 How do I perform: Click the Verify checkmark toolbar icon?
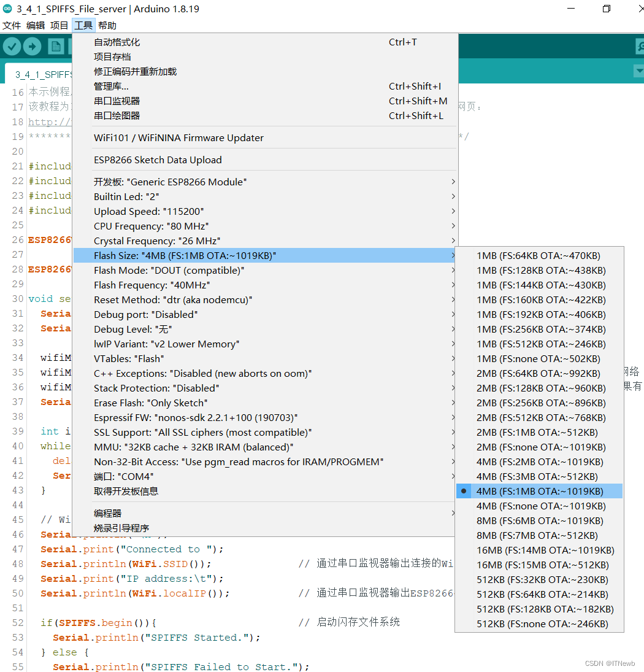click(12, 46)
